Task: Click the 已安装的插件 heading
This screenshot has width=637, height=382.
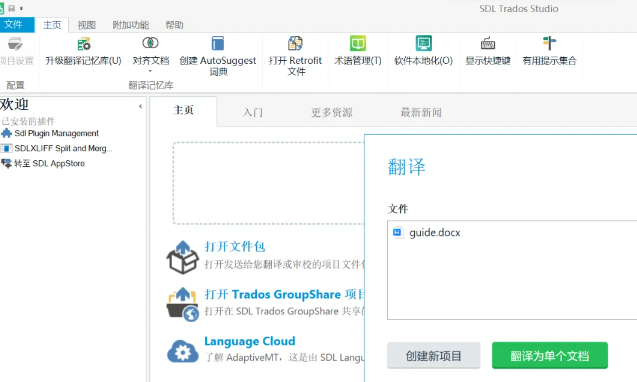Action: 28,121
